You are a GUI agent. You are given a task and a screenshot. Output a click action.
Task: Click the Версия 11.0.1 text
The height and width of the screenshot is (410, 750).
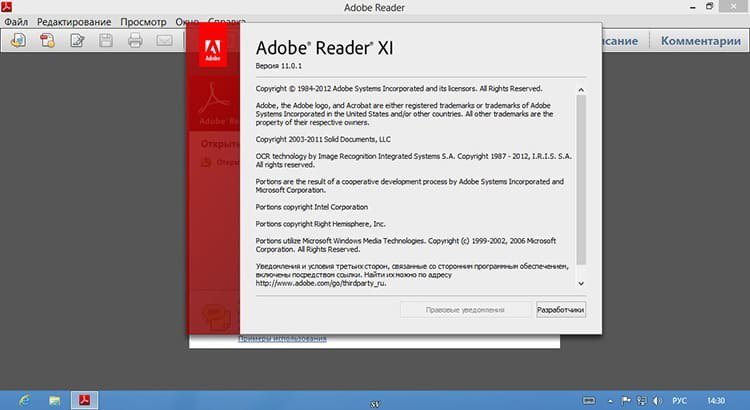tap(278, 66)
